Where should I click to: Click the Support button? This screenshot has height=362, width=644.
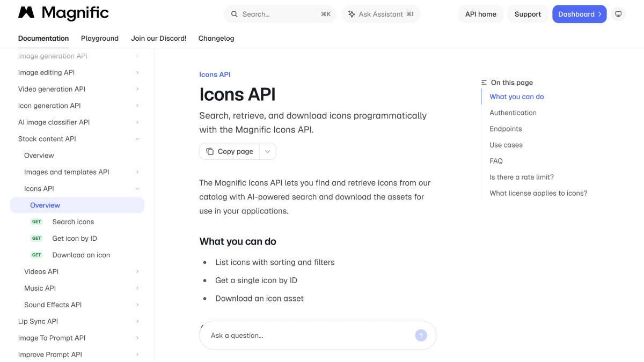pyautogui.click(x=528, y=14)
